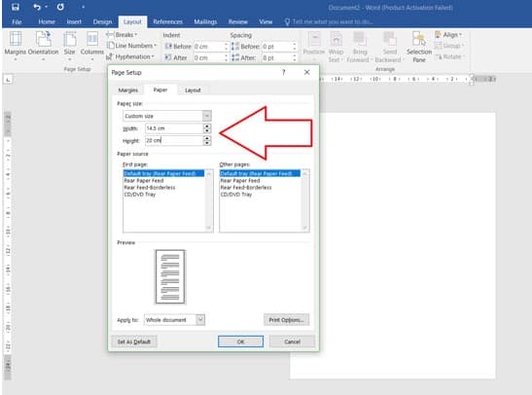
Task: Open the Line Numbers dropdown
Action: (131, 46)
